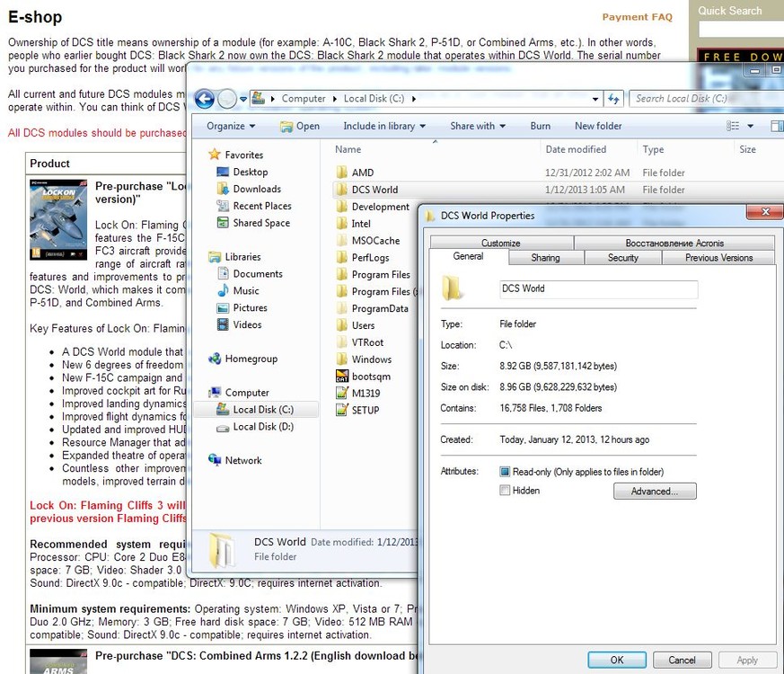
Task: Select Computer in navigation pane
Action: pyautogui.click(x=239, y=393)
